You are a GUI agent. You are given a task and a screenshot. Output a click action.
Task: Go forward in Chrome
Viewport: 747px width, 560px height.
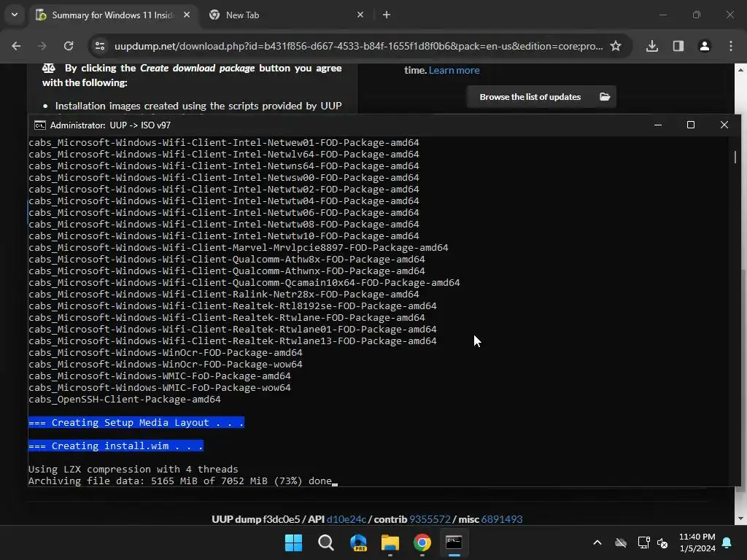tap(42, 46)
